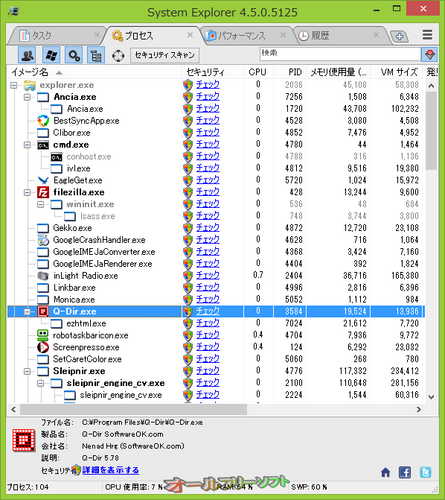
Task: Click the home icon in footer
Action: 385,472
